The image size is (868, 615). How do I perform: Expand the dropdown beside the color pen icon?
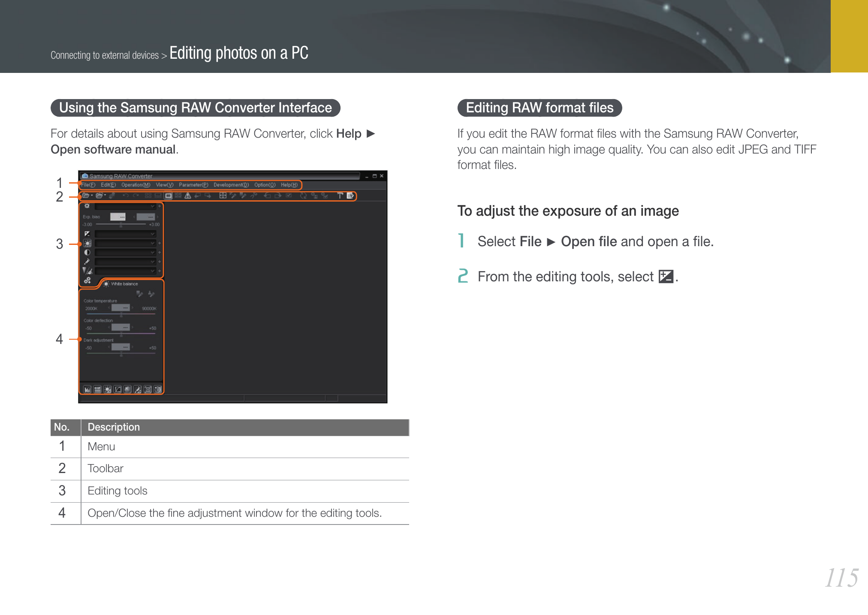point(125,262)
